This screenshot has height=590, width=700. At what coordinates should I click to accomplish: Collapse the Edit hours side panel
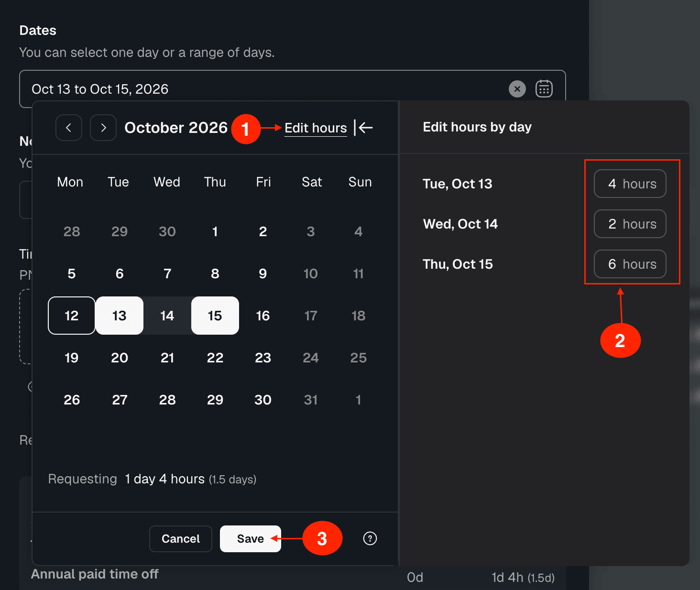[x=363, y=128]
